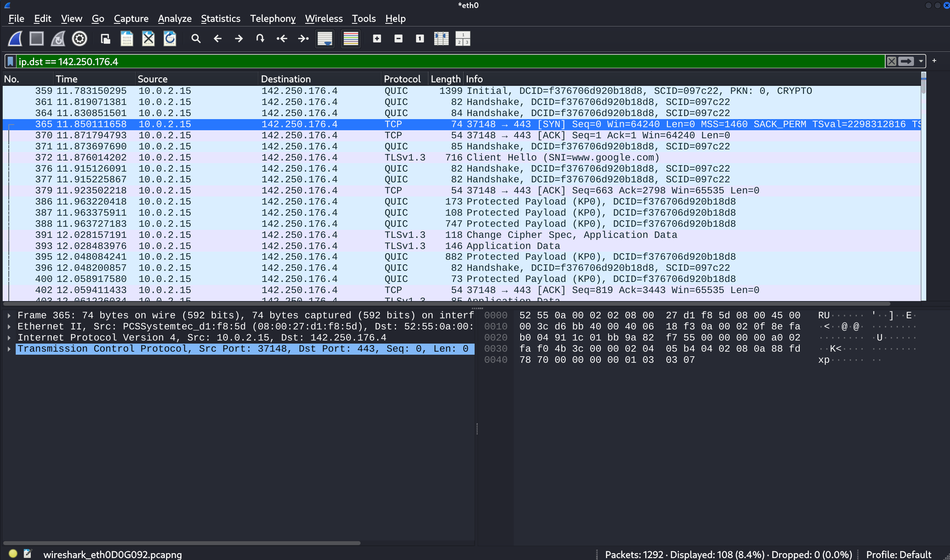The width and height of the screenshot is (950, 560).
Task: Click Profile: Default in status bar
Action: coord(898,554)
